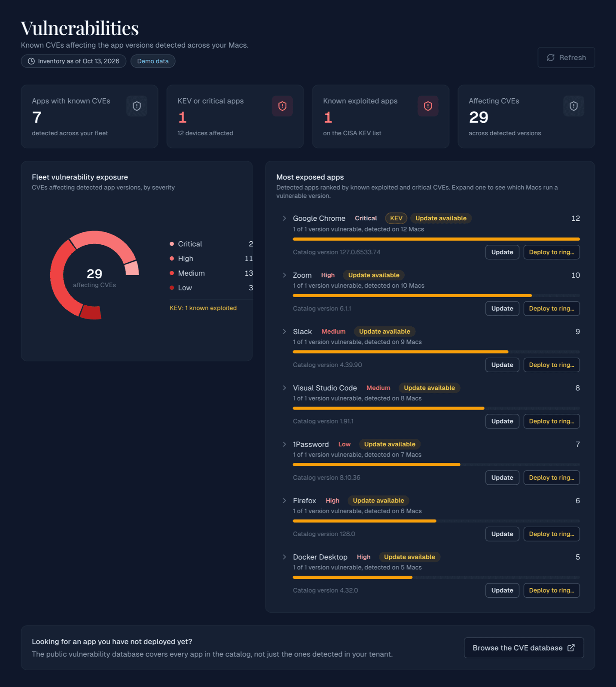Click Update for Docker Desktop
This screenshot has width=616, height=687.
(x=502, y=590)
